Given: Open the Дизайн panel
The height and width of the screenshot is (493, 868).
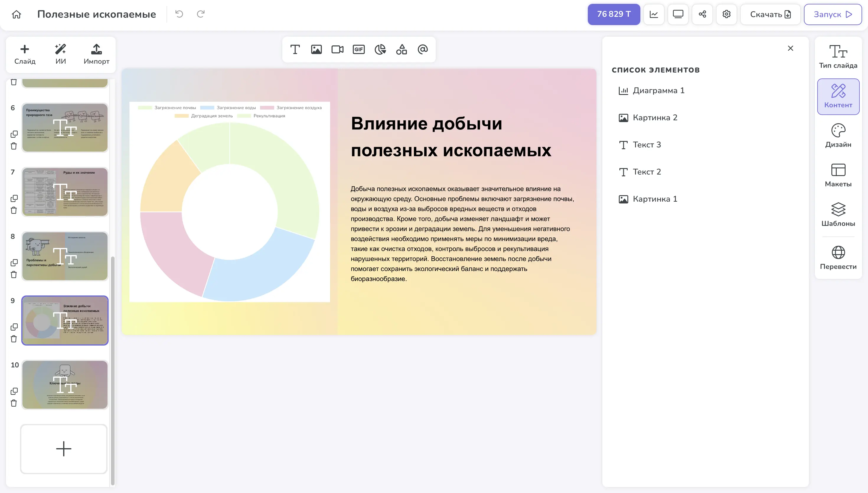Looking at the screenshot, I should coord(838,136).
